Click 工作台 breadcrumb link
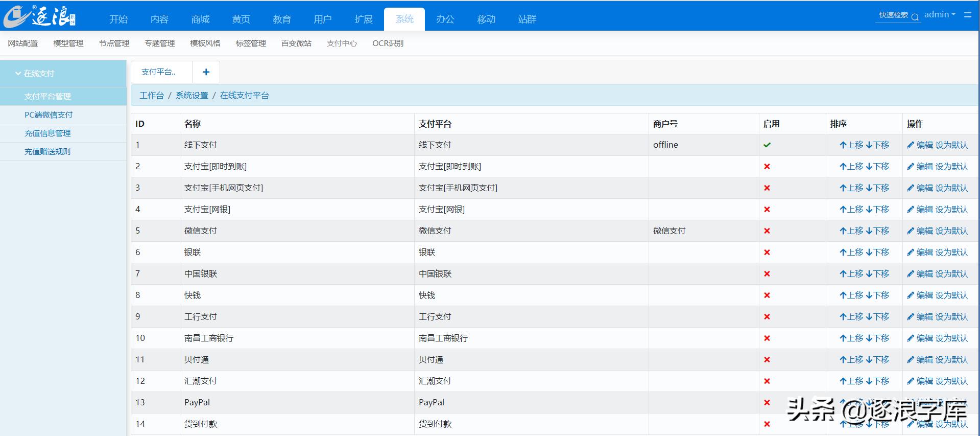 tap(152, 96)
